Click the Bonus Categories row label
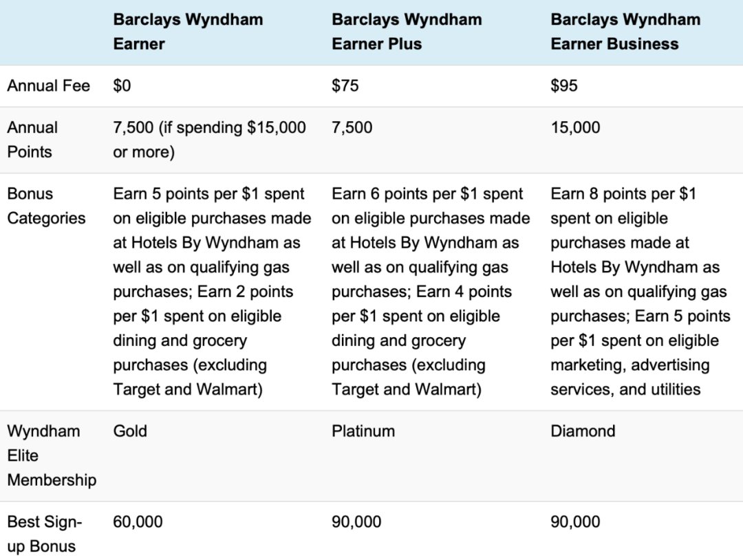Screen dimensions: 743x560 (x=47, y=206)
